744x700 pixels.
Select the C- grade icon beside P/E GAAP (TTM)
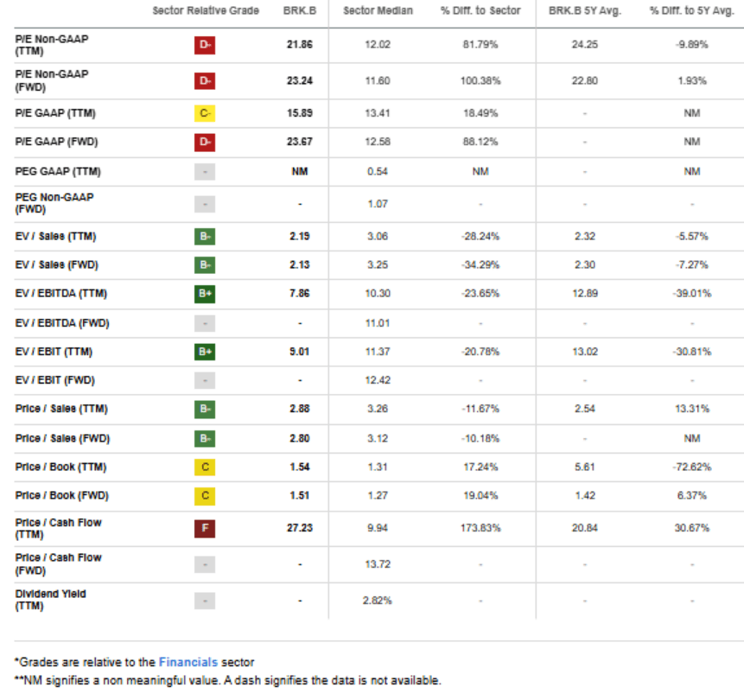point(204,112)
